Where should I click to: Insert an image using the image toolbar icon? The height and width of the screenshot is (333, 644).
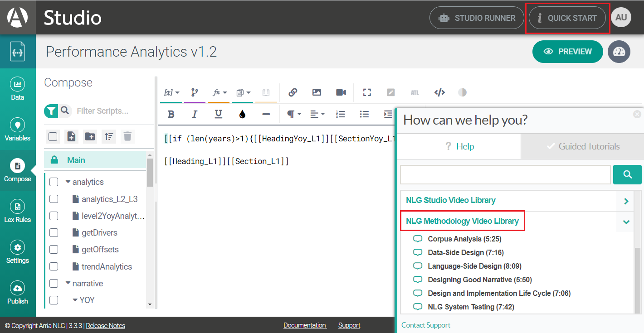tap(316, 92)
